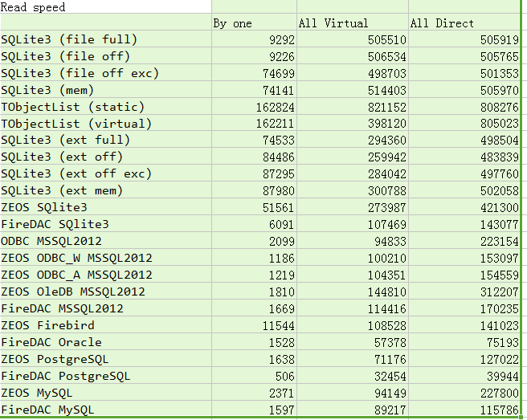Click the 'SQLite3 (ext off)' row label
Viewport: 527px width, 420px height.
tap(106, 157)
